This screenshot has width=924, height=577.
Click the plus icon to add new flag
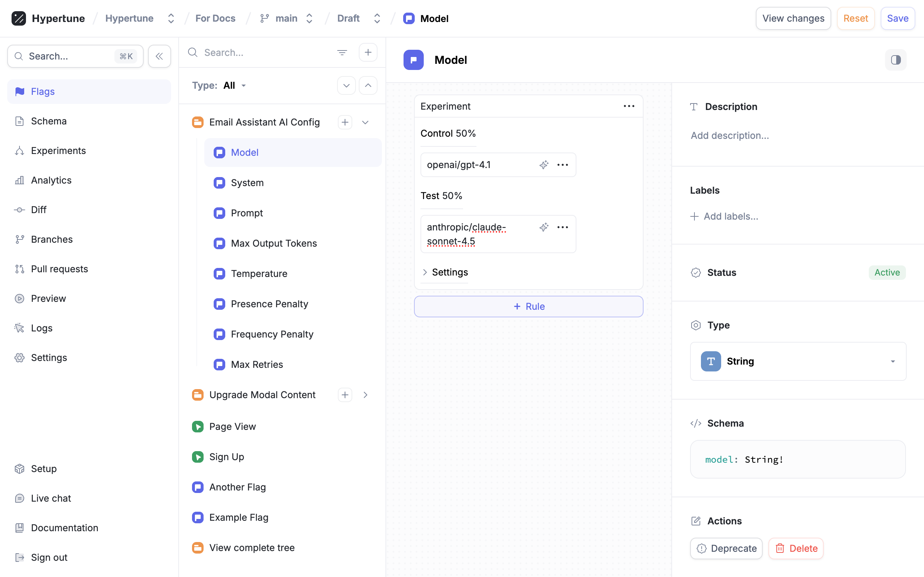(368, 52)
